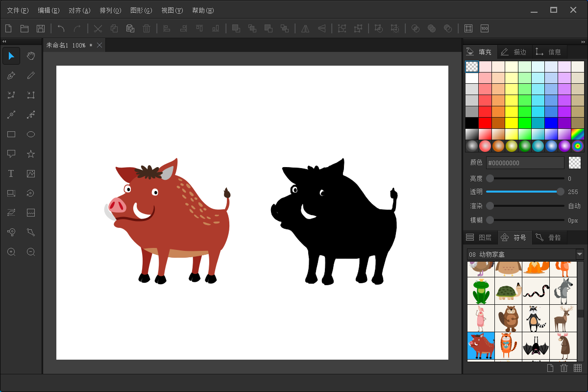Choose the rectangle shape tool
Image resolution: width=588 pixels, height=392 pixels.
[11, 134]
